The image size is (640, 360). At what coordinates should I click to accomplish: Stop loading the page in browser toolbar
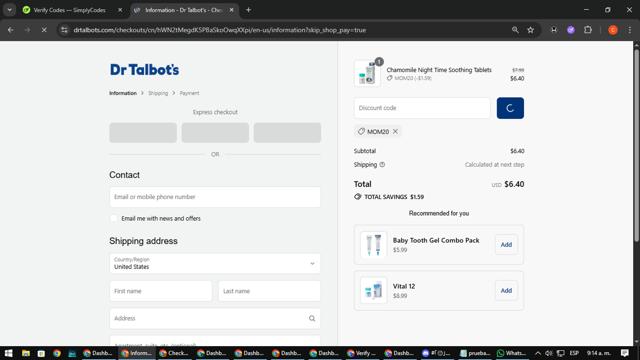44,30
